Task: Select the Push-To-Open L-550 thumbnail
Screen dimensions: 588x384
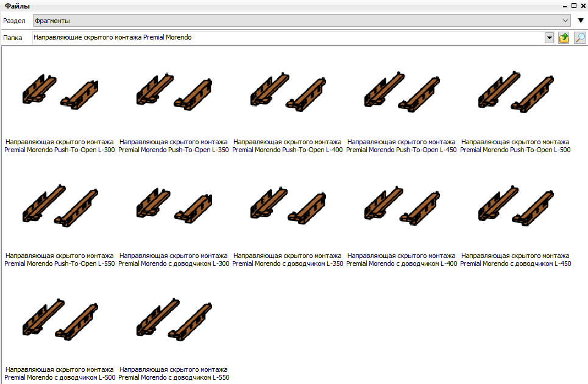Action: click(x=60, y=206)
